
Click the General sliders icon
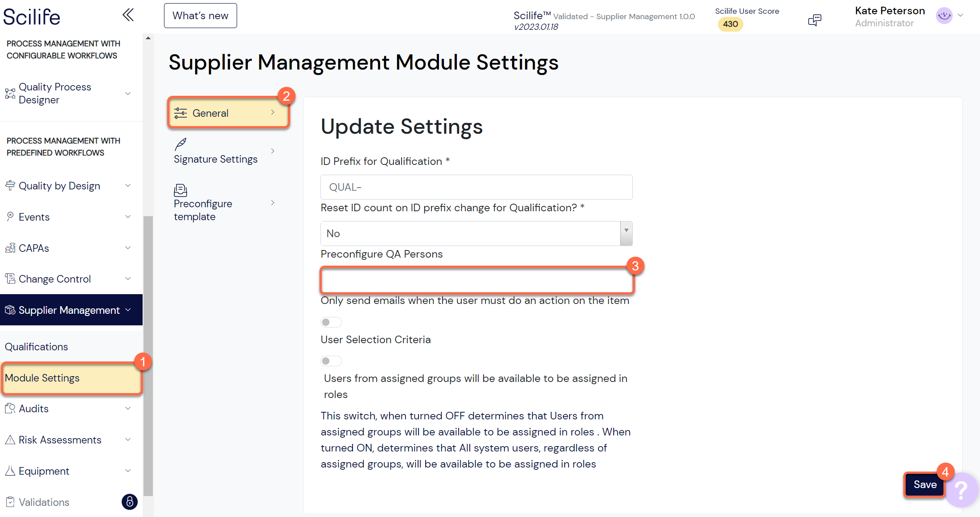[180, 113]
